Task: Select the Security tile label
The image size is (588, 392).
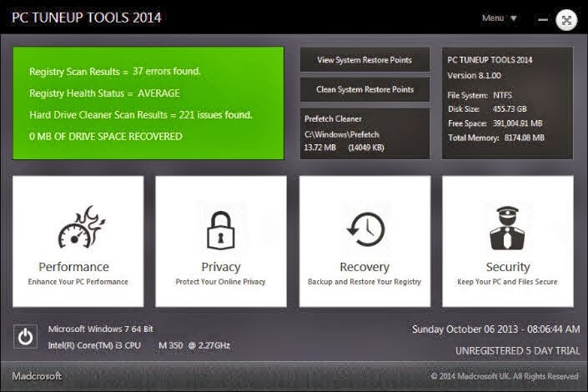Action: (x=508, y=267)
